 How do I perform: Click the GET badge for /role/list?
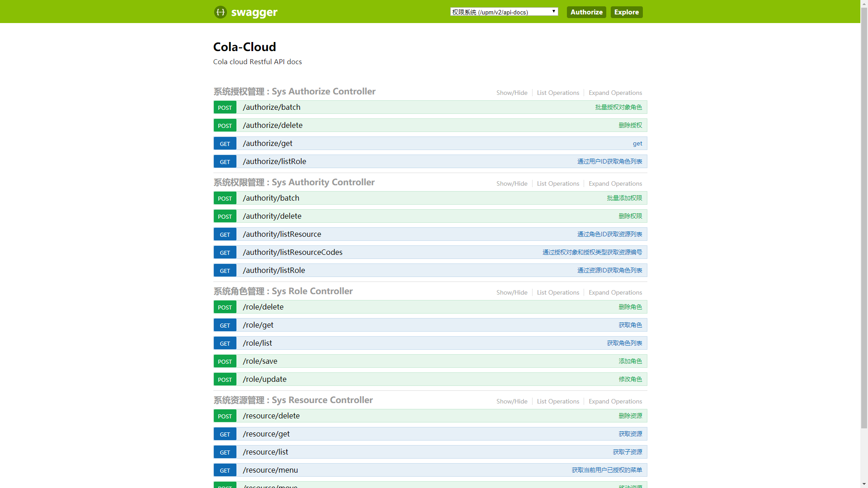point(225,343)
